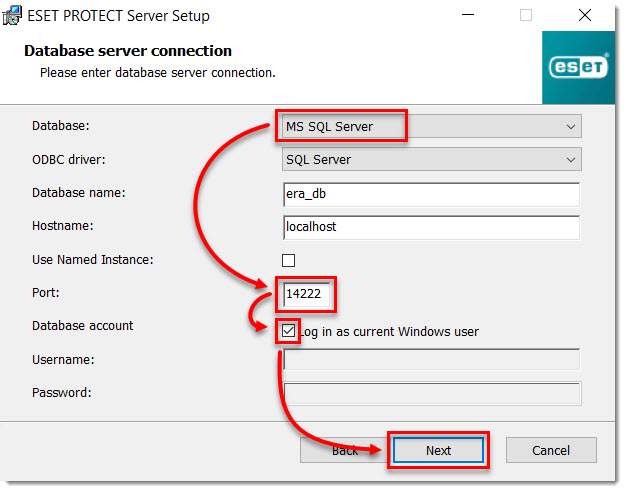
Task: Click the Database name field era_db
Action: 432,194
